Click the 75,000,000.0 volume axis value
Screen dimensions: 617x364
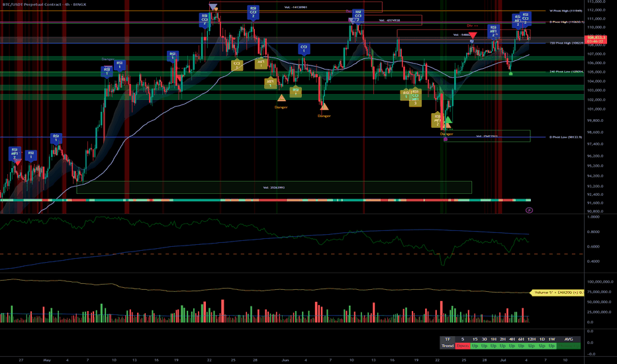point(600,292)
